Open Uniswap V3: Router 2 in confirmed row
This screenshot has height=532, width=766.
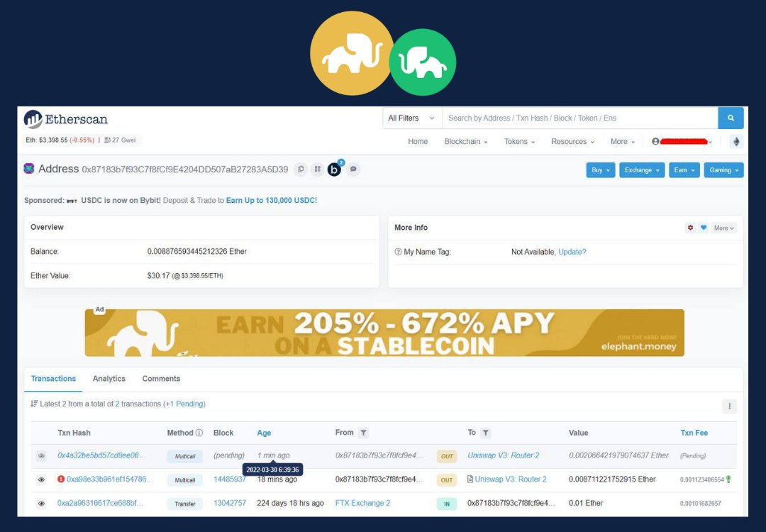coord(511,480)
